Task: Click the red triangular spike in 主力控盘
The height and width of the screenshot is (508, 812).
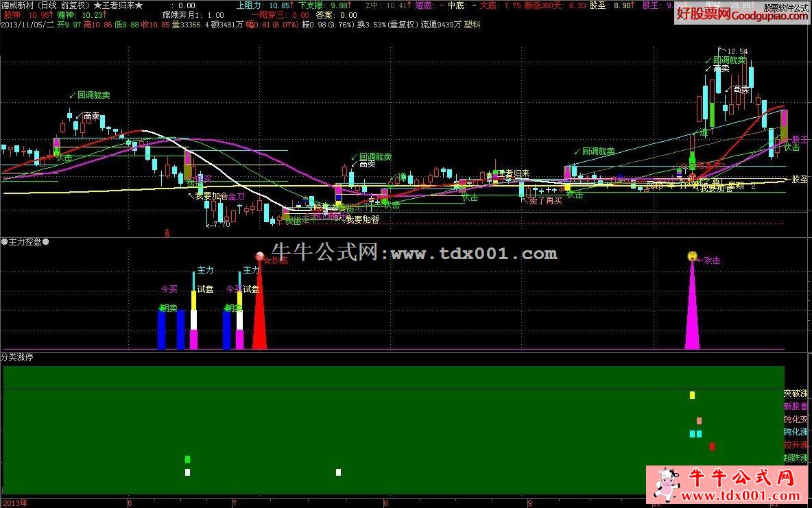Action: click(259, 315)
